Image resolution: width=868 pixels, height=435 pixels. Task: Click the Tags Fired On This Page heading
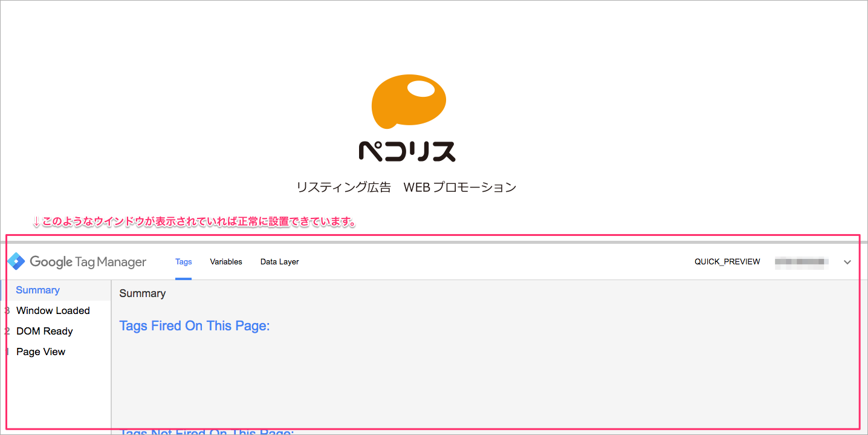tap(195, 326)
